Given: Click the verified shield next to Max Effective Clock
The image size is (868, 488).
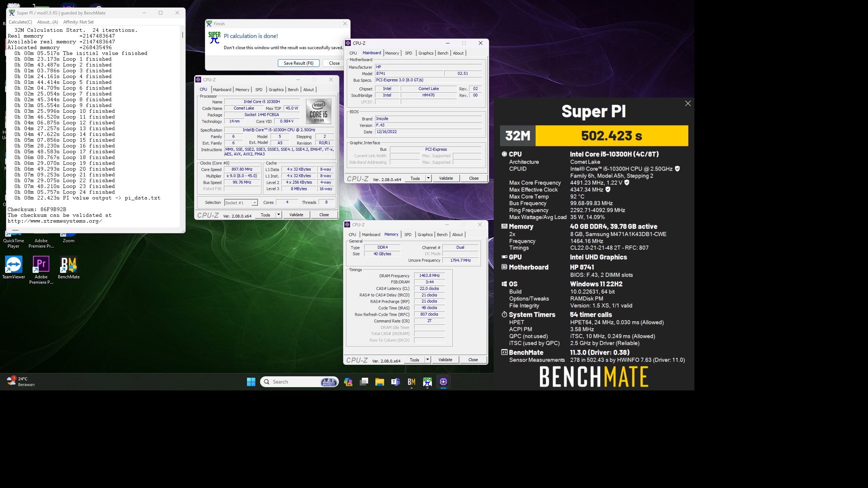Looking at the screenshot, I should pyautogui.click(x=608, y=189).
